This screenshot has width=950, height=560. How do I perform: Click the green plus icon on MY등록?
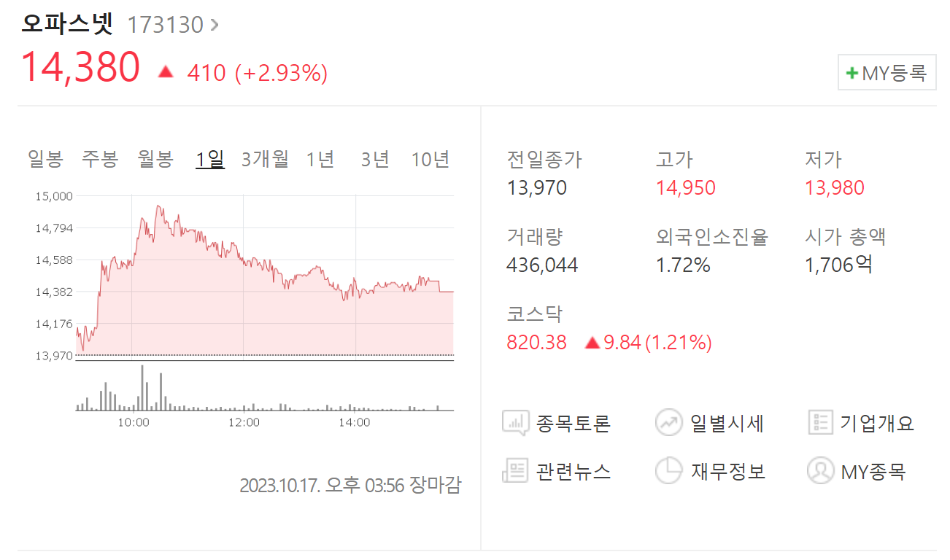[852, 72]
